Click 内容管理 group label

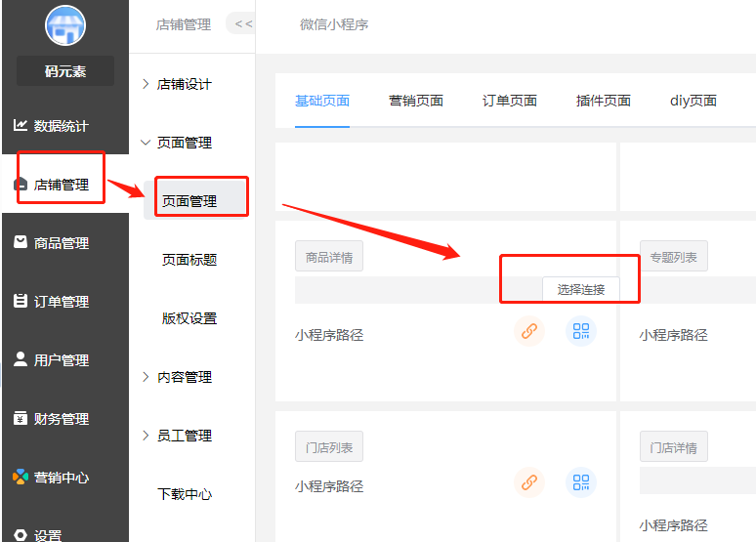[185, 377]
